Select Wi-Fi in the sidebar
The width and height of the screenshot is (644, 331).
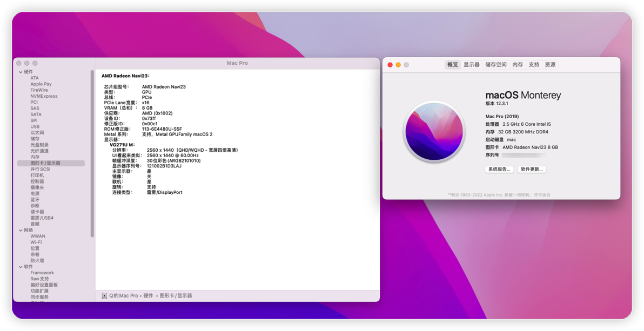(x=36, y=242)
